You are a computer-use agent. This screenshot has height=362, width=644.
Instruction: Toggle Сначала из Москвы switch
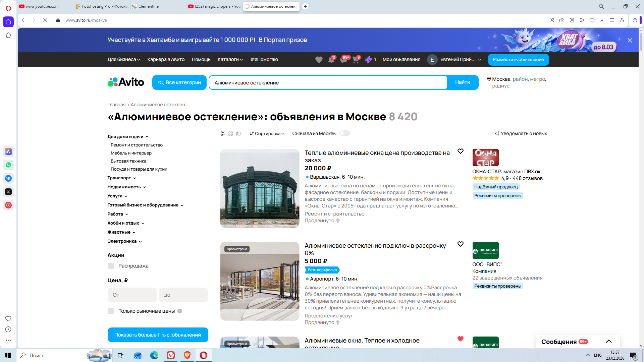[x=344, y=133]
